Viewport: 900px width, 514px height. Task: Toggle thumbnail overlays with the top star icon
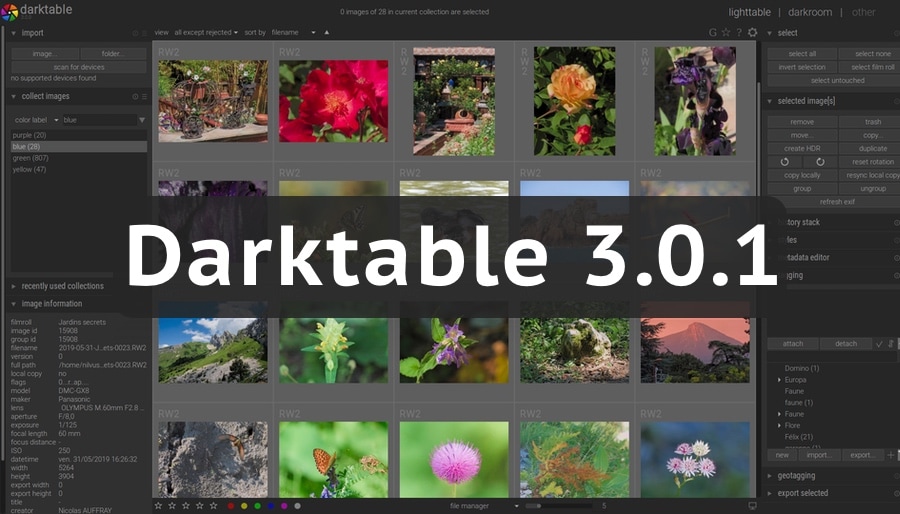click(x=726, y=33)
